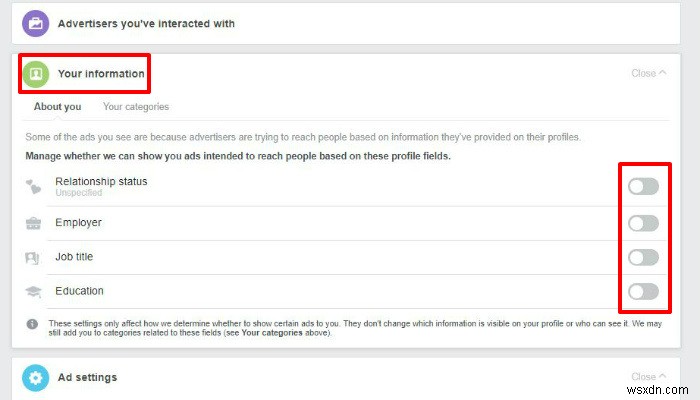This screenshot has height=400, width=700.
Task: Collapse the Your information section via Close
Action: click(649, 73)
